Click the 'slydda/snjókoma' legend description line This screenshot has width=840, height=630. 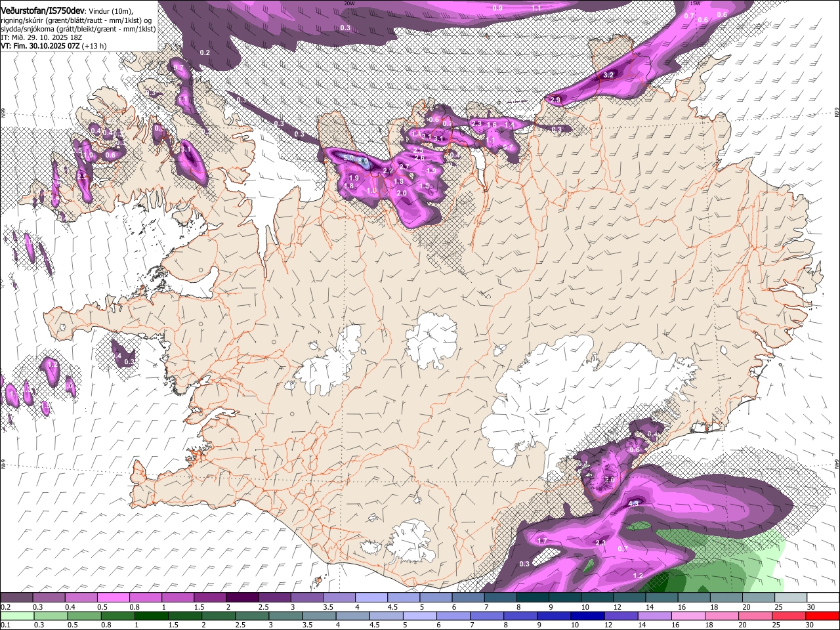coord(78,29)
